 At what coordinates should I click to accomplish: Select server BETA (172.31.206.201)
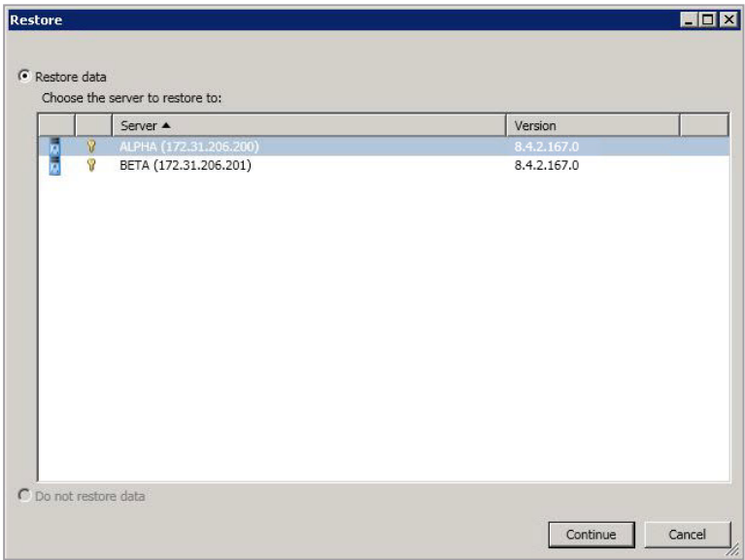(x=185, y=166)
